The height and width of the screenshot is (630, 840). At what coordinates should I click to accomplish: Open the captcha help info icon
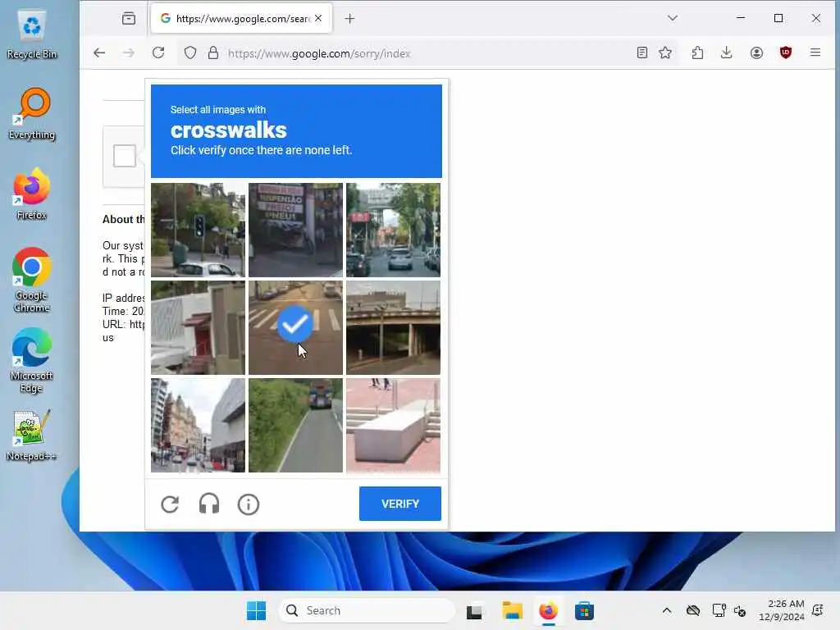[248, 504]
